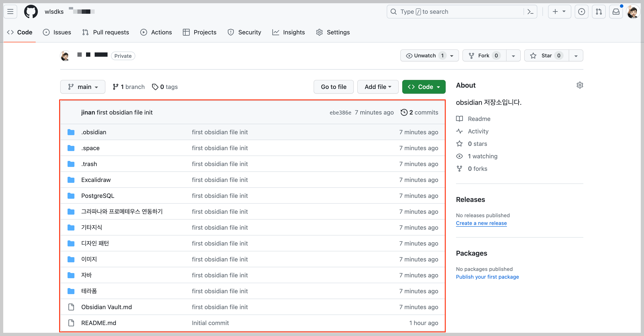Click the 2 commits history link
The width and height of the screenshot is (644, 336).
click(x=419, y=112)
